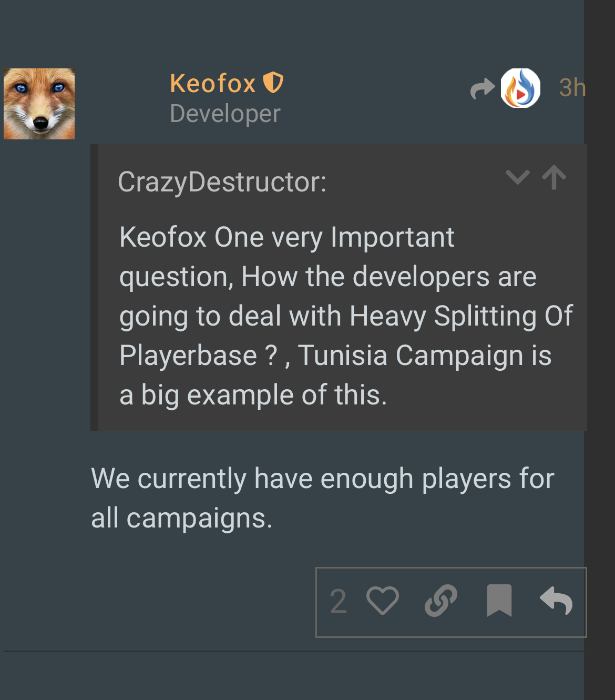The image size is (615, 700).
Task: Like the post with the heart icon
Action: 382,601
